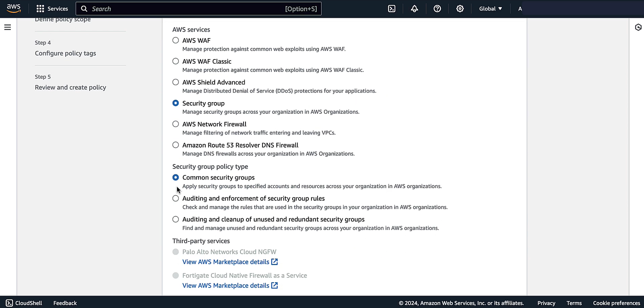Click external link icon for Fortigate details
Screen dimensions: 644x308
click(275, 285)
